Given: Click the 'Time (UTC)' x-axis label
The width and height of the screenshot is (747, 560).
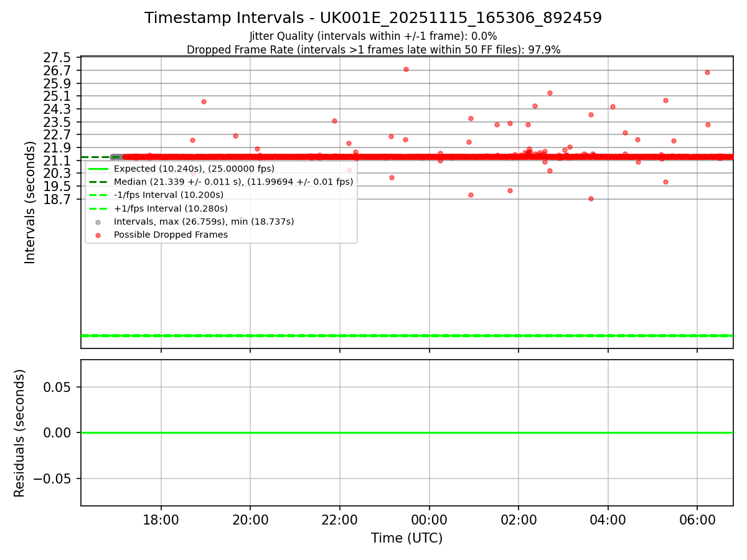Looking at the screenshot, I should (406, 538).
